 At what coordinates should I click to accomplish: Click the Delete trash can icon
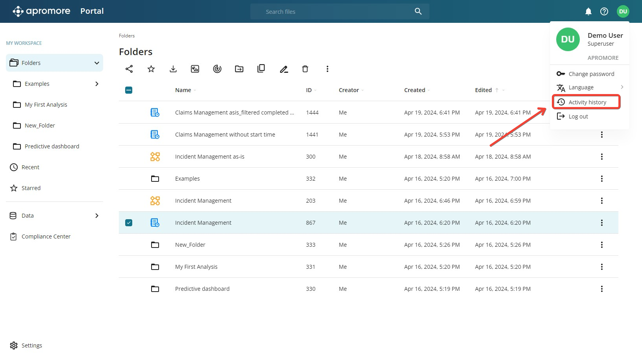pyautogui.click(x=305, y=69)
